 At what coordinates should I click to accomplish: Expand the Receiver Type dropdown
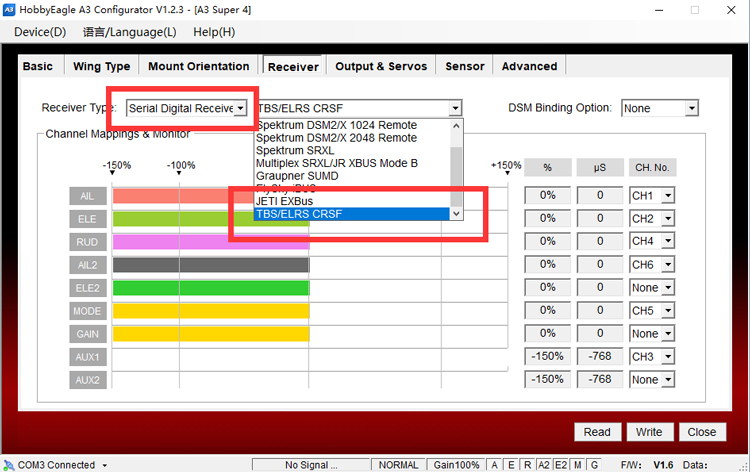(239, 108)
